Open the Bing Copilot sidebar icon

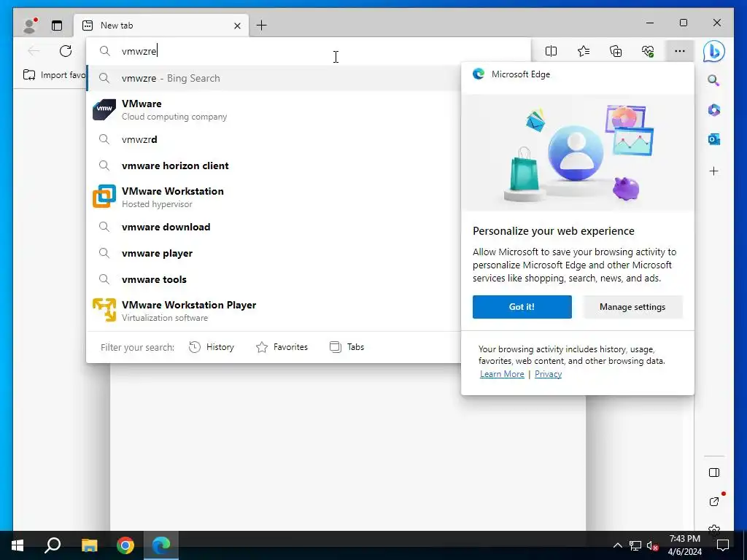click(x=714, y=52)
